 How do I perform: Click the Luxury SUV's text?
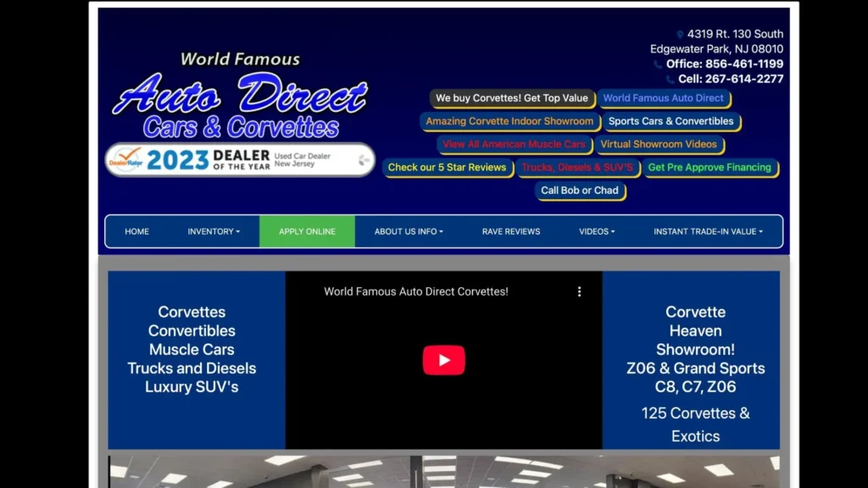coord(192,386)
